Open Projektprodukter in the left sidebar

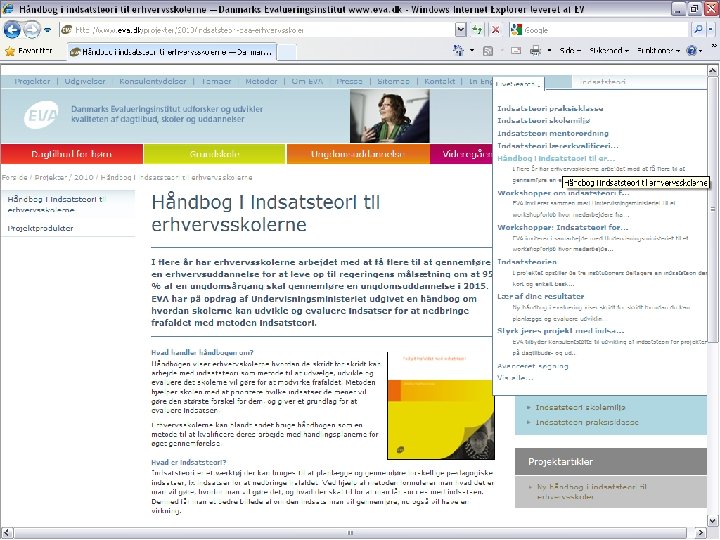40,228
